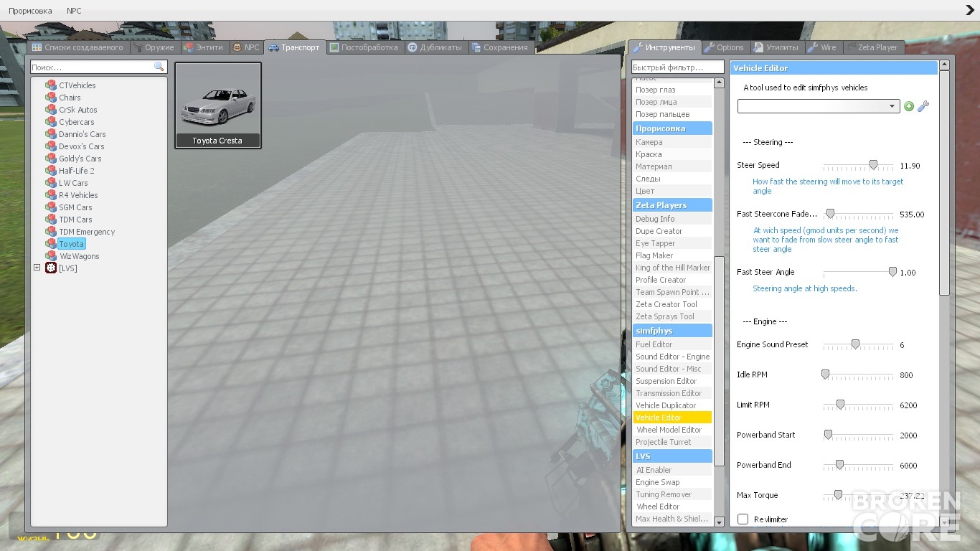980x551 pixels.
Task: Select the Dupe Creator tool
Action: point(672,231)
